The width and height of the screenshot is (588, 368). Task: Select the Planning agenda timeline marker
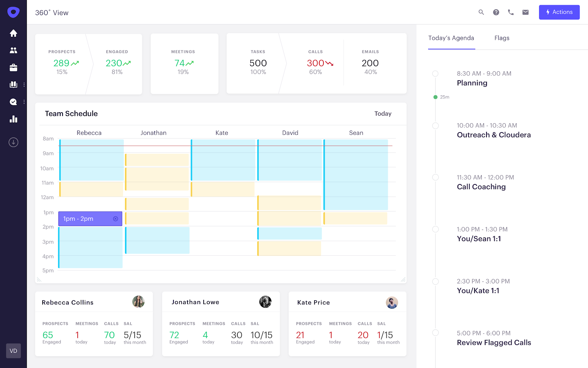(x=435, y=74)
